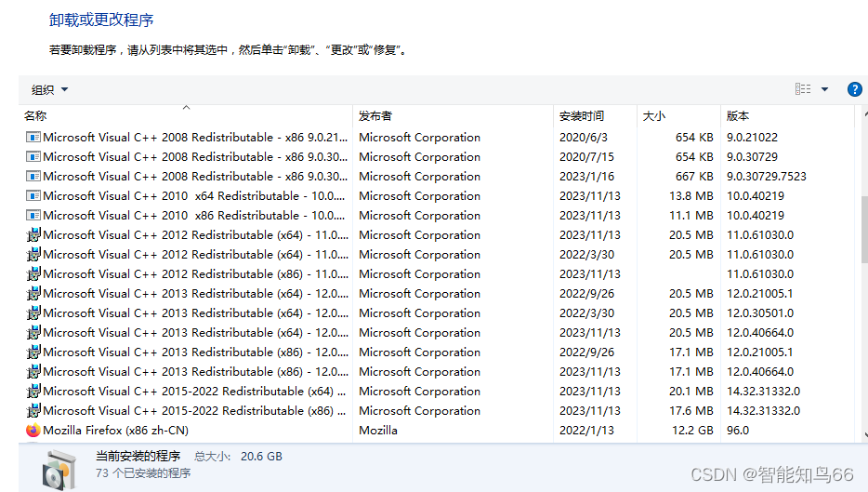Screen dimensions: 868x492
Task: Select Visual C++ 2015-2022 Redistributable (x86) name
Action: [194, 410]
